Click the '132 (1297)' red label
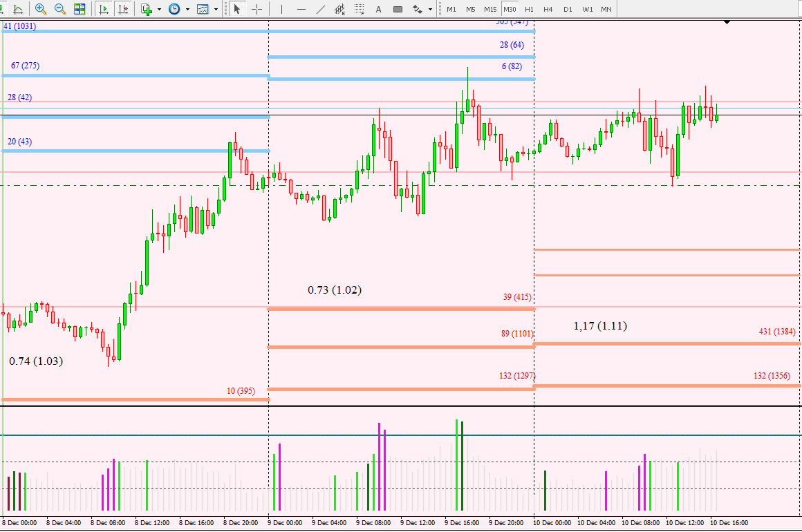The image size is (802, 532). pos(517,376)
